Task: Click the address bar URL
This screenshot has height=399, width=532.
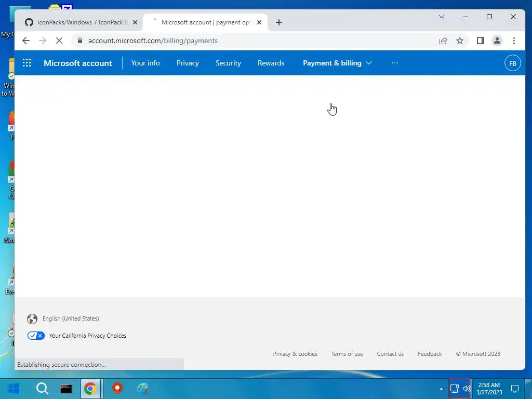Action: [x=153, y=41]
